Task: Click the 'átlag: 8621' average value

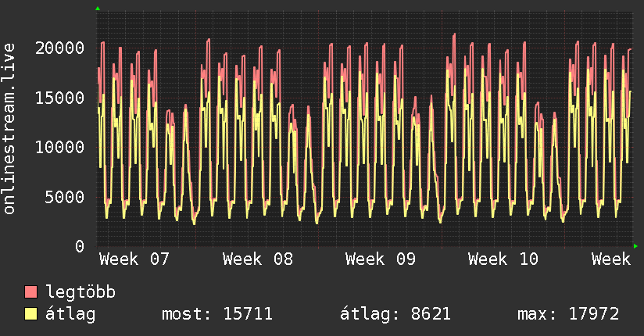Action: [395, 314]
